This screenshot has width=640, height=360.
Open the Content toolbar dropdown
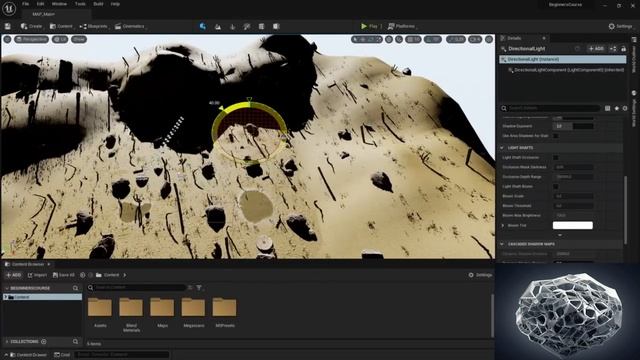(61, 26)
